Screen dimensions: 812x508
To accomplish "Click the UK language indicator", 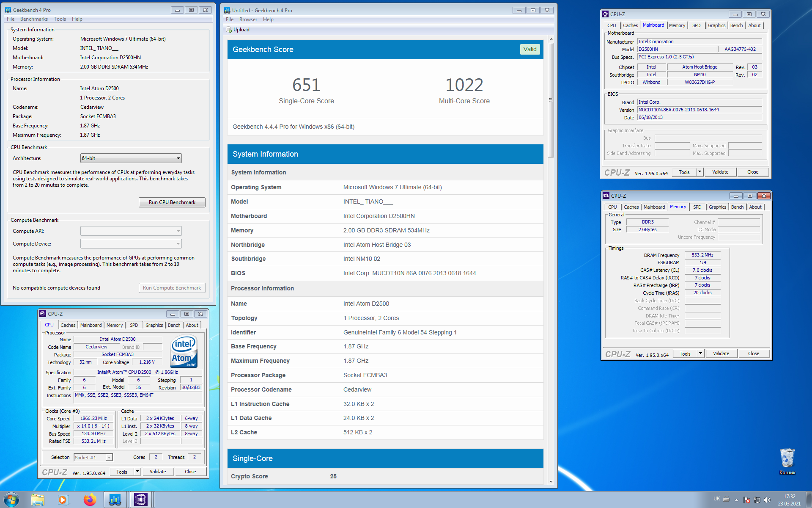I will [716, 499].
